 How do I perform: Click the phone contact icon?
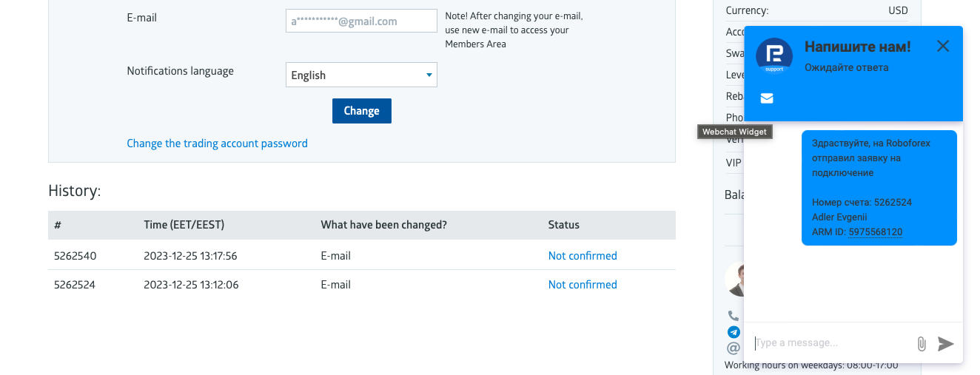[734, 316]
